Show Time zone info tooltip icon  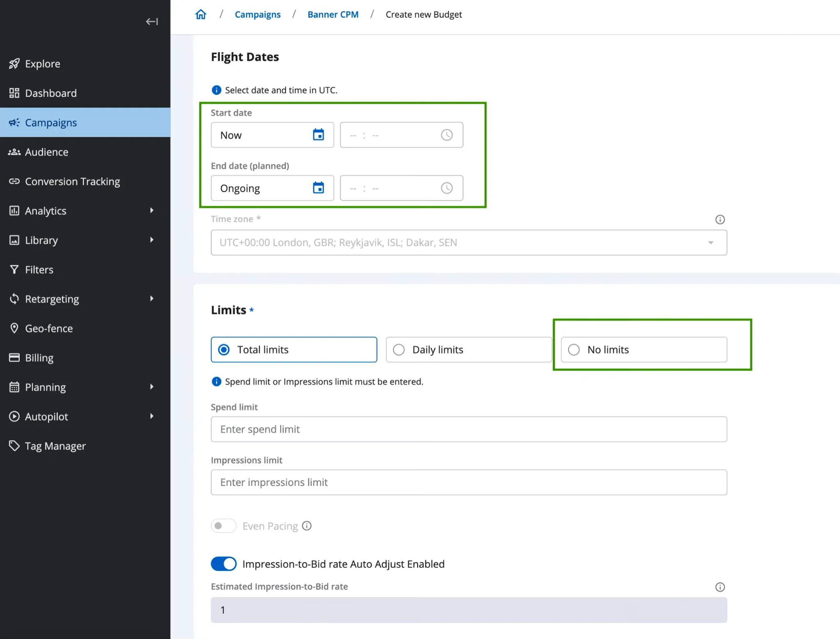point(720,220)
